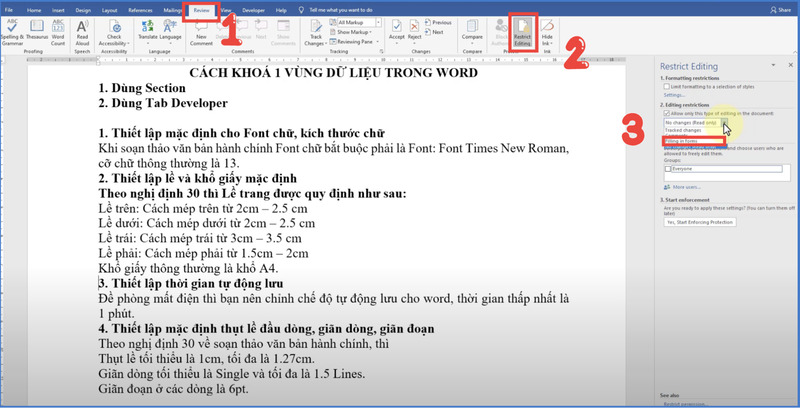Go to Next change in Changes group
Image resolution: width=800 pixels, height=408 pixels.
pos(434,32)
